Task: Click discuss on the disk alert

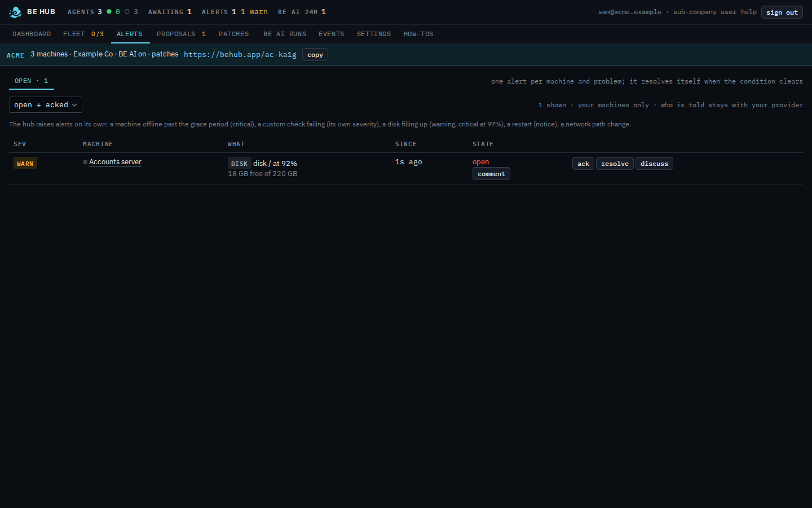Action: coord(654,164)
